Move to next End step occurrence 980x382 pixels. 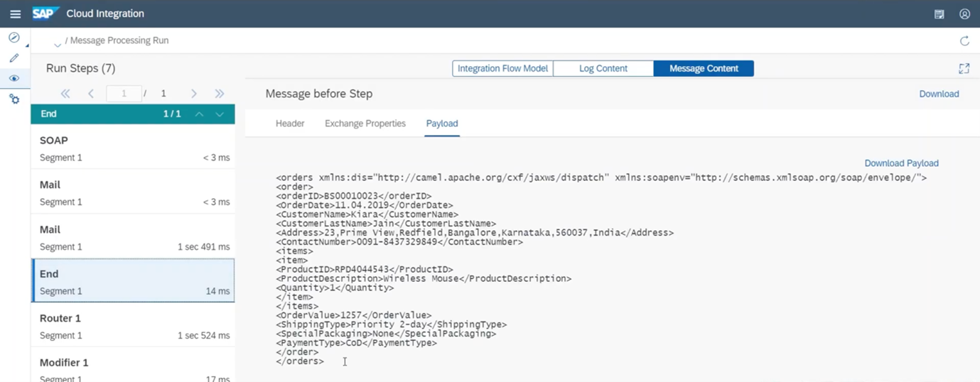tap(220, 114)
